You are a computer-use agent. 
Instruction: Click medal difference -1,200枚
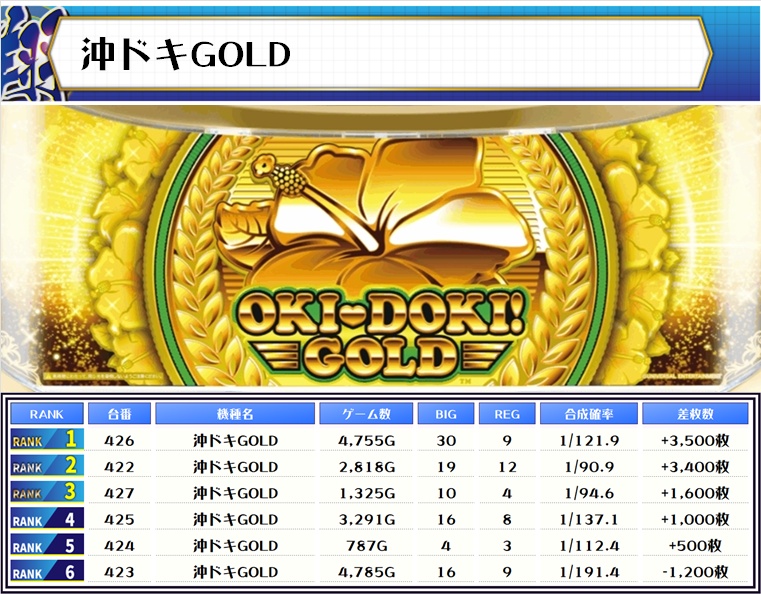point(695,572)
